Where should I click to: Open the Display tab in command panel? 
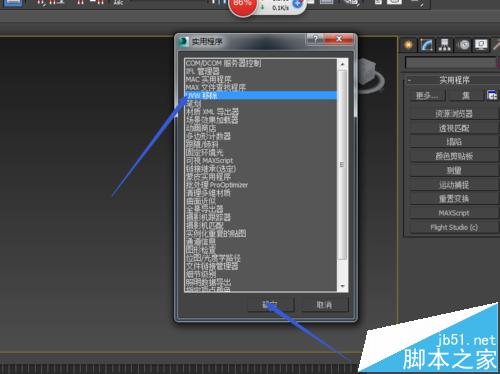click(x=481, y=45)
